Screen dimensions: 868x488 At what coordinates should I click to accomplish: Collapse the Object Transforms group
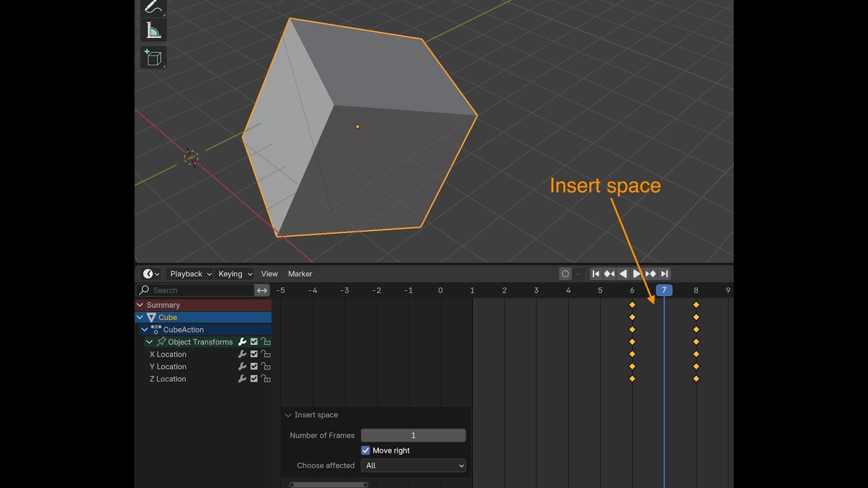[x=149, y=342]
